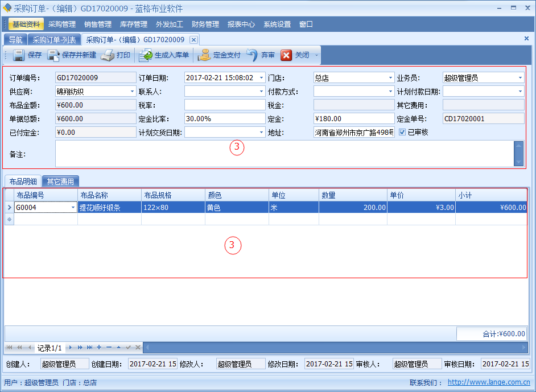This screenshot has width=536, height=392.
Task: Open the www.lange.com.cn link
Action: point(489,383)
